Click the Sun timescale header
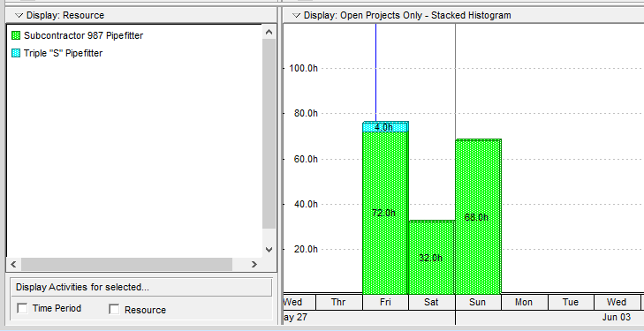This screenshot has width=644, height=331. click(x=478, y=303)
